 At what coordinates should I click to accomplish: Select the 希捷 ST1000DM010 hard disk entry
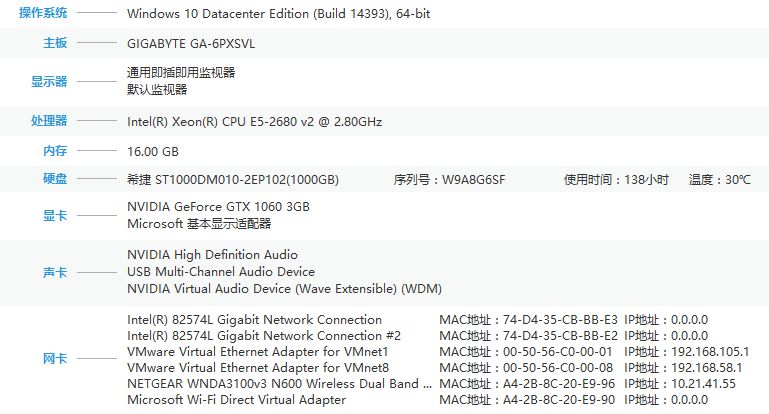point(232,180)
